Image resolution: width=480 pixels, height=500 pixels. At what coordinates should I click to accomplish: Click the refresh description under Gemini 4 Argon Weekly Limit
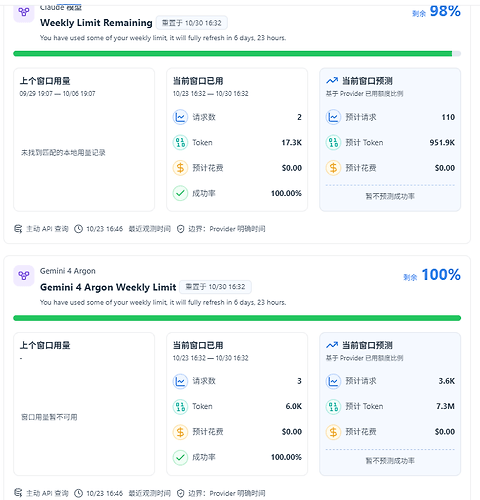click(163, 302)
